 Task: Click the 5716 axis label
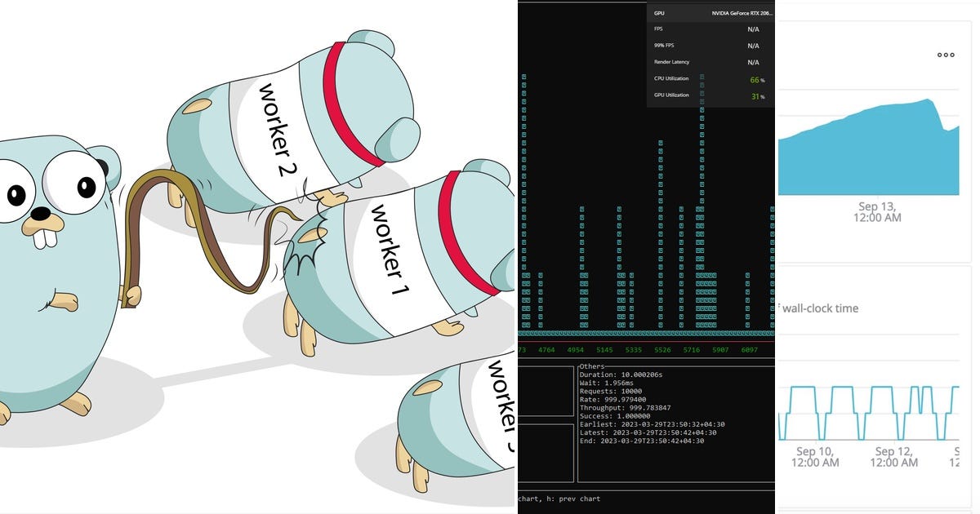tap(691, 350)
